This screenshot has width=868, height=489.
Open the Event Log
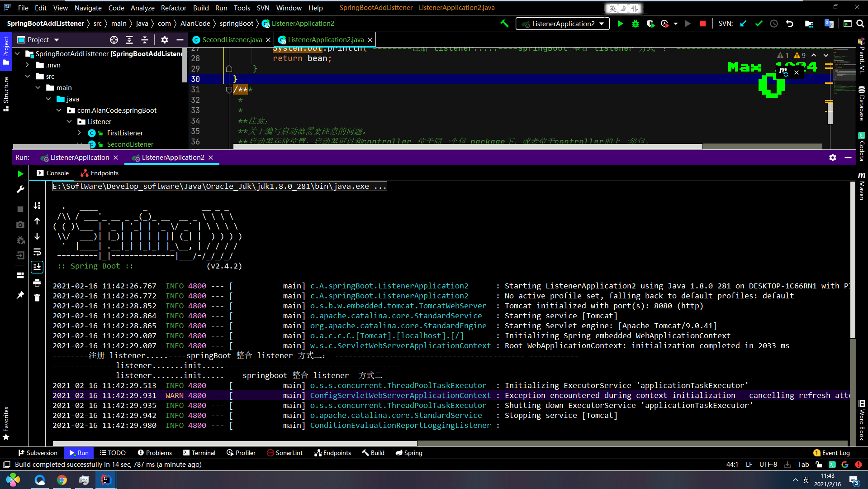(831, 453)
